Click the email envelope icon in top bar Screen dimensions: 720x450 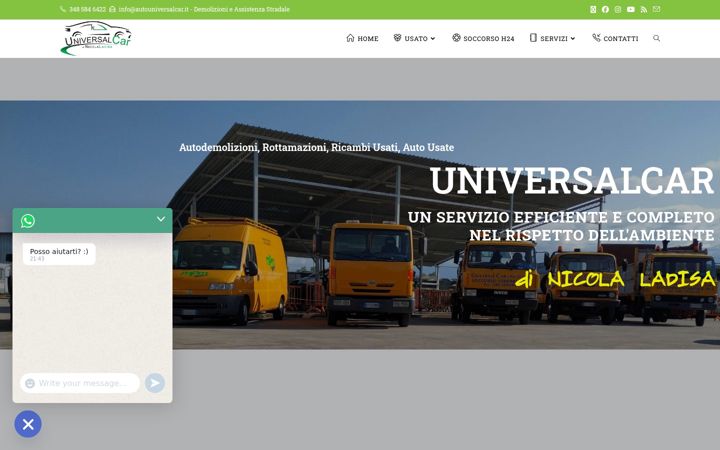click(x=657, y=9)
